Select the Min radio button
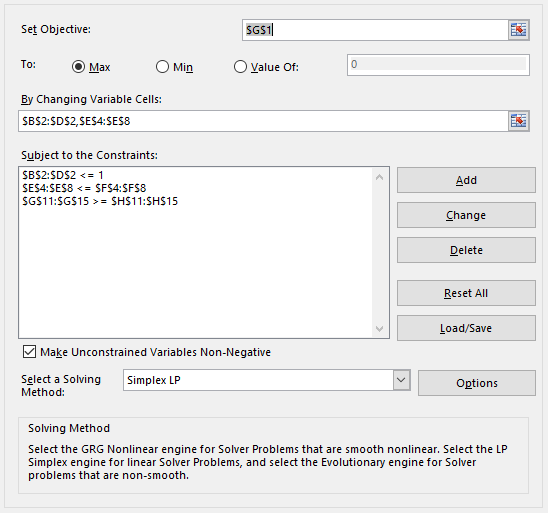 tap(163, 66)
